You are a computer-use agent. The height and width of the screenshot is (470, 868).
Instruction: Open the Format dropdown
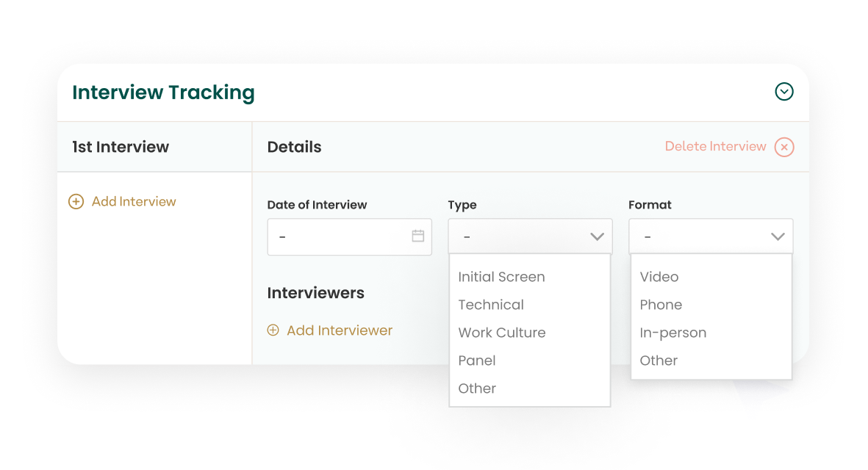point(710,236)
